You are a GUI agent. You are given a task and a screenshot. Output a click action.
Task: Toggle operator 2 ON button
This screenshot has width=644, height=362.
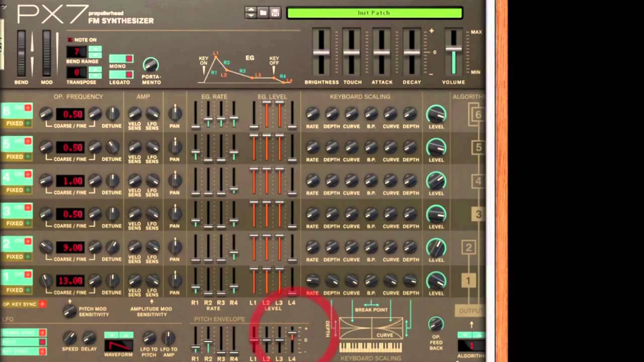click(17, 243)
